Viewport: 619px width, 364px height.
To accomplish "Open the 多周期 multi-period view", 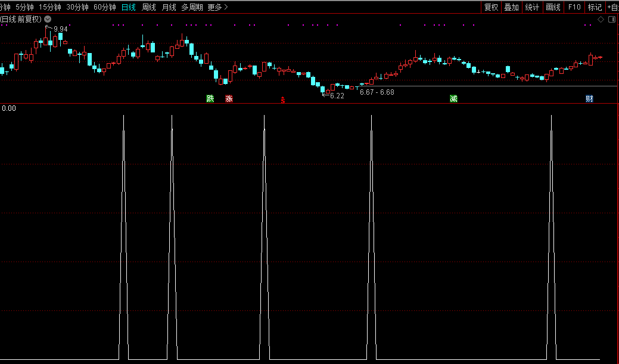I will pos(192,7).
